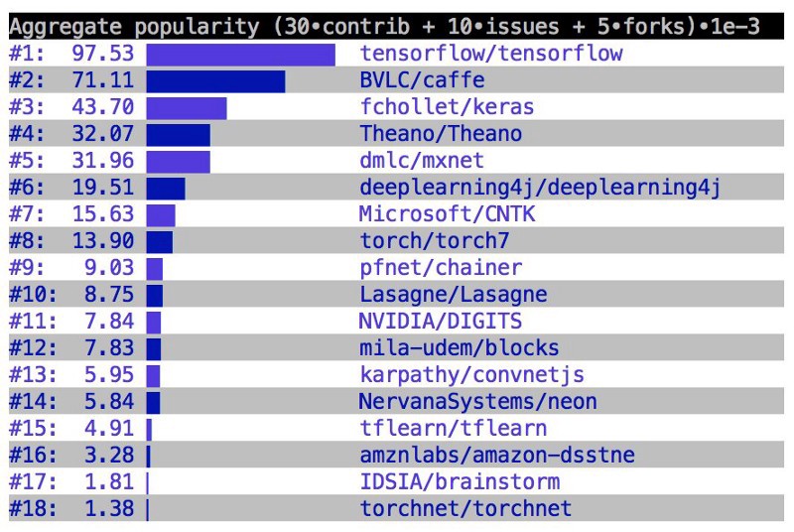794x532 pixels.
Task: Open the tensorflow/tensorflow repository link
Action: 491,54
